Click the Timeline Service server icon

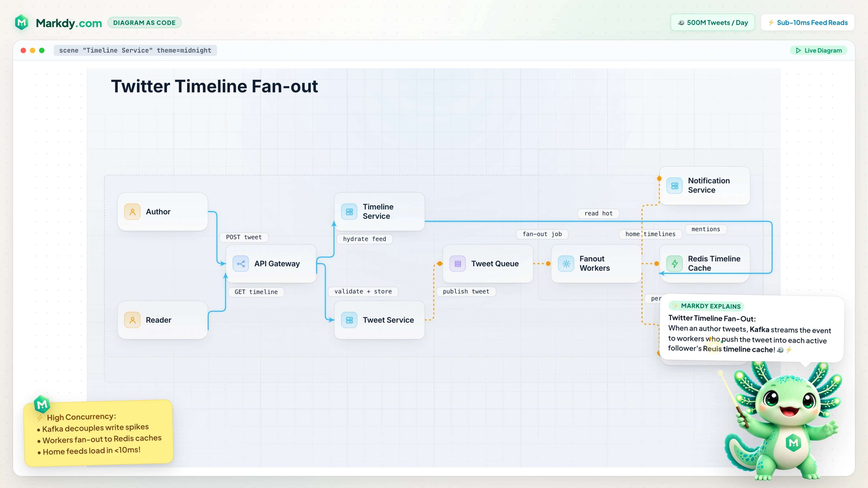coord(349,212)
